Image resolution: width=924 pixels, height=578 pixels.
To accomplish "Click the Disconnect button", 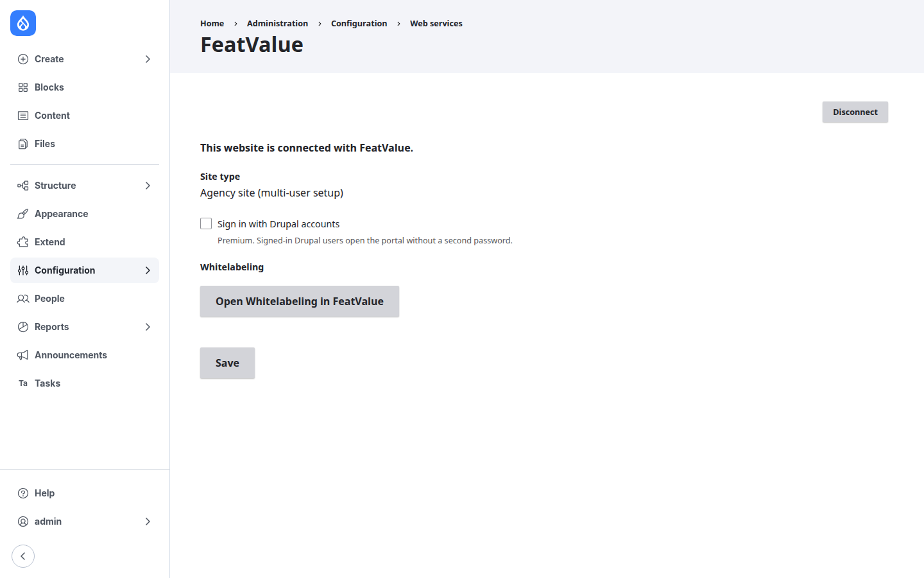I will 855,112.
